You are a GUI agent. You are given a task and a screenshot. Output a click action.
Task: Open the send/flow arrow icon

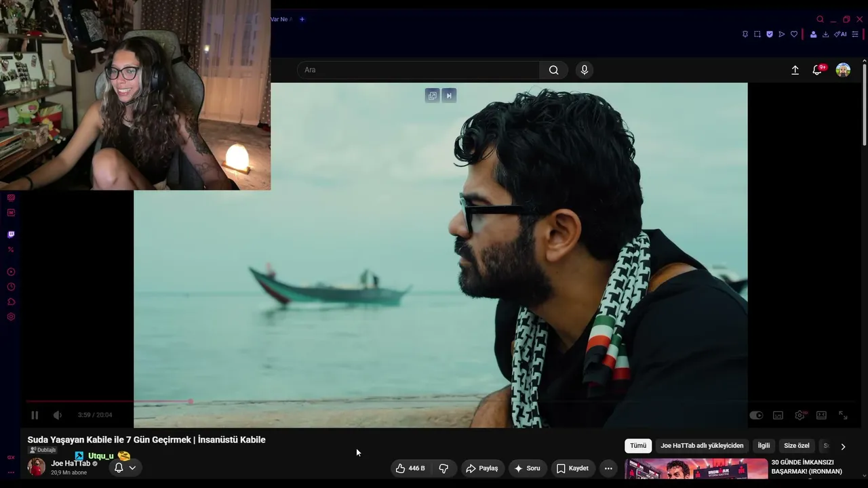tap(782, 34)
